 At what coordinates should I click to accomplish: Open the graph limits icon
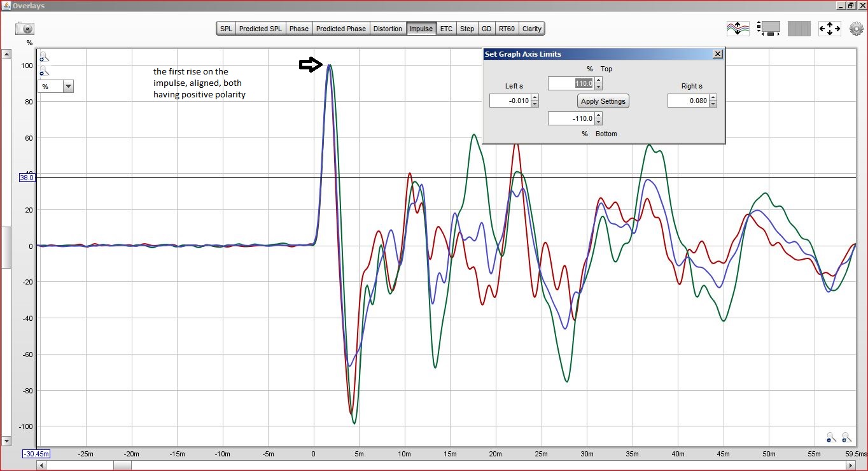(x=769, y=29)
